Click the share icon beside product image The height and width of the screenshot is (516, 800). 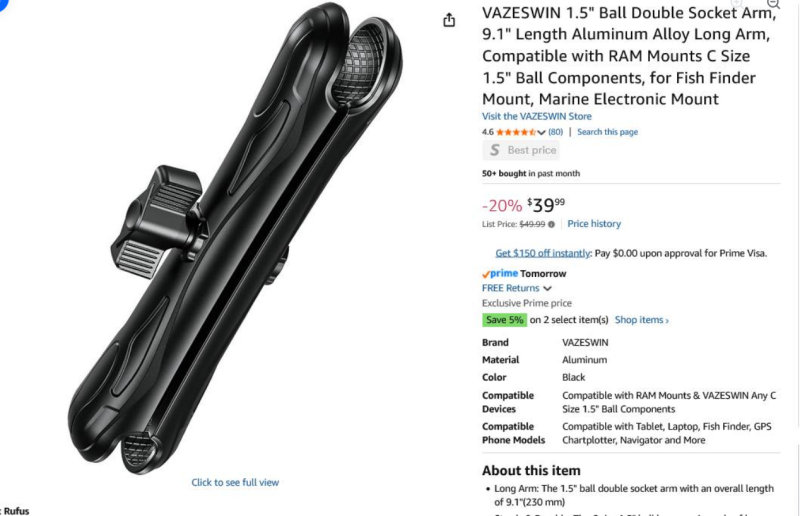[x=449, y=20]
